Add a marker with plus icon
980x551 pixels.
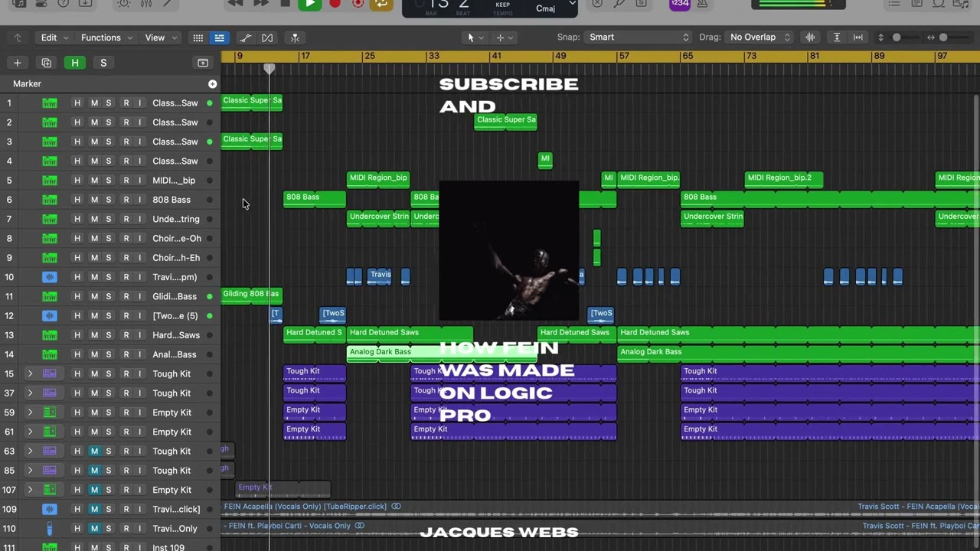(212, 84)
